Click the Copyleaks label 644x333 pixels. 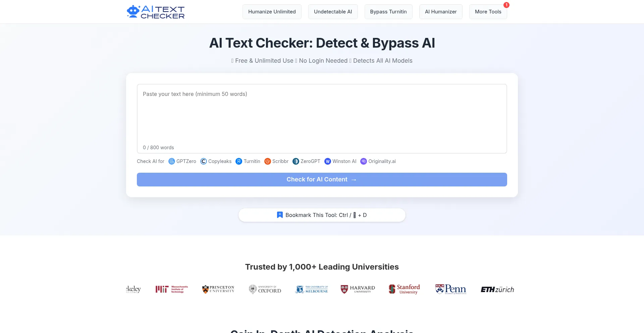pos(220,161)
